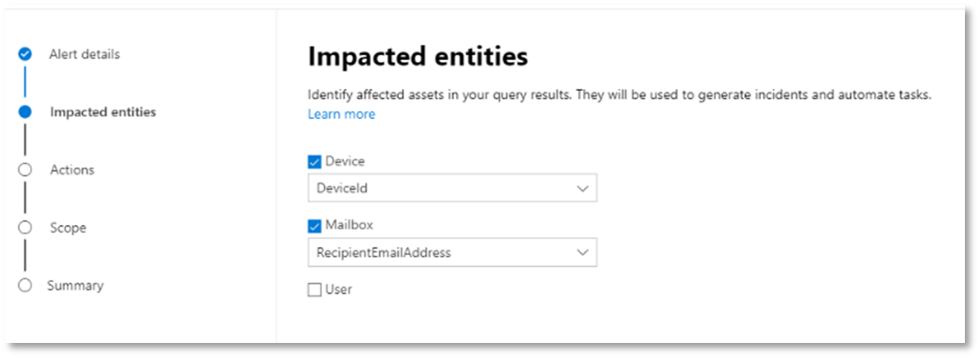980x358 pixels.
Task: Open the Summary step label
Action: pyautogui.click(x=75, y=285)
